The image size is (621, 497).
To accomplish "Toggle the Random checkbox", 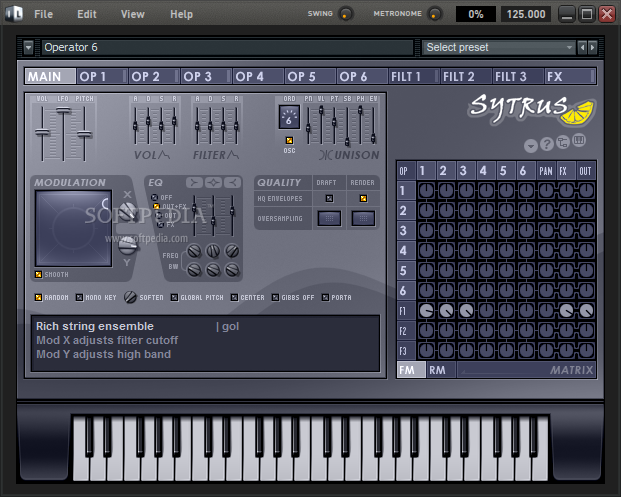I will click(x=38, y=297).
